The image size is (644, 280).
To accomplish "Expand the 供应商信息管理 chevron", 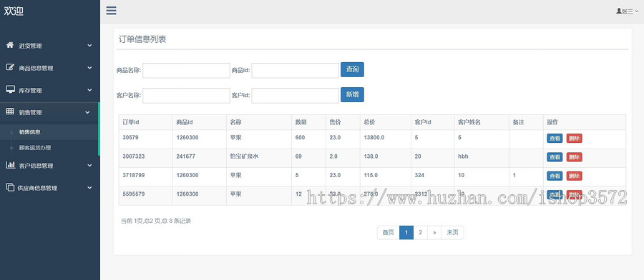I will [x=89, y=188].
